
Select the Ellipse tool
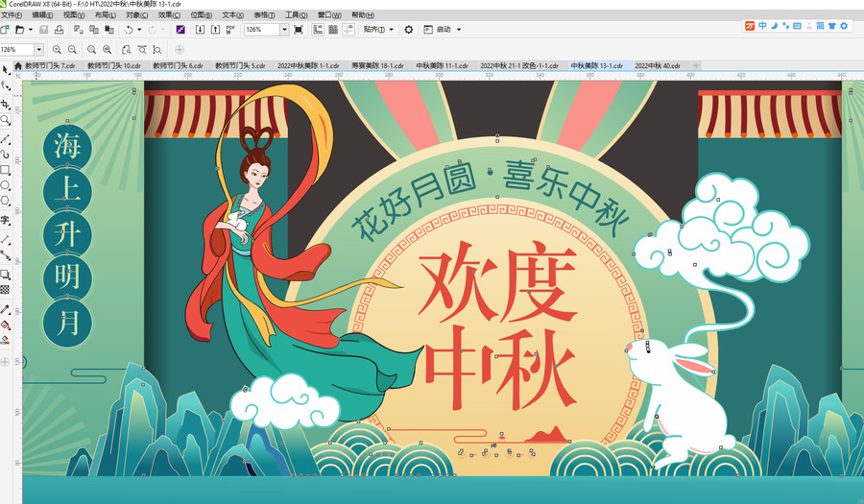click(x=5, y=185)
